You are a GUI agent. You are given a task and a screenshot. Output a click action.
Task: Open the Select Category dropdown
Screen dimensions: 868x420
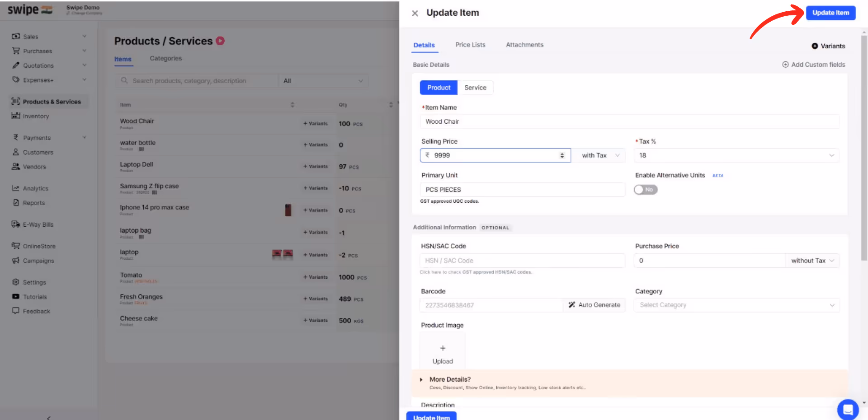point(736,305)
